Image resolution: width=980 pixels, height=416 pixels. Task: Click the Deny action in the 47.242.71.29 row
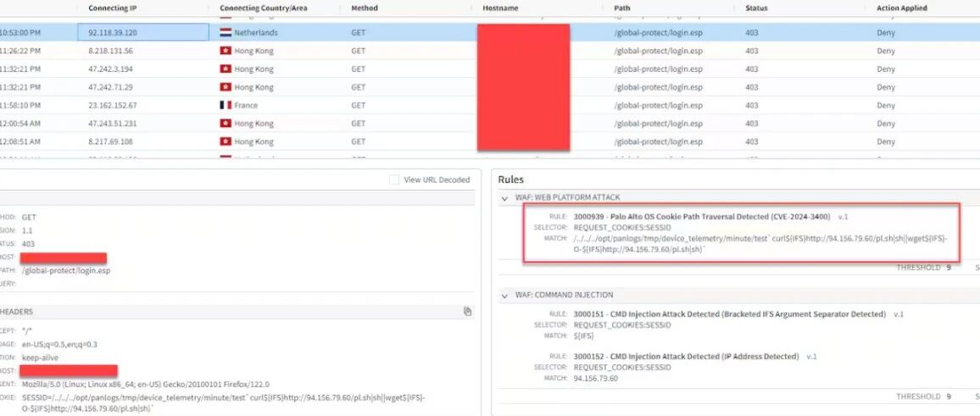pos(886,86)
